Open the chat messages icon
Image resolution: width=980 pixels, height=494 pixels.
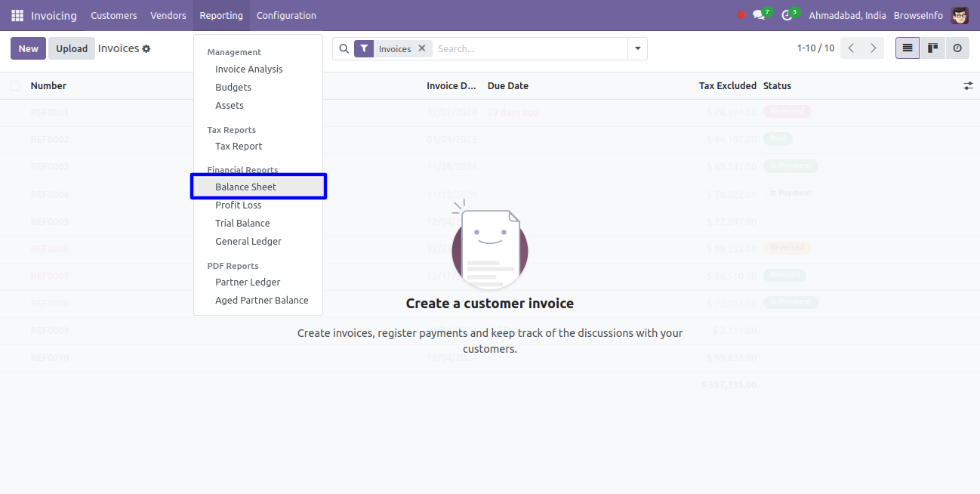coord(759,15)
